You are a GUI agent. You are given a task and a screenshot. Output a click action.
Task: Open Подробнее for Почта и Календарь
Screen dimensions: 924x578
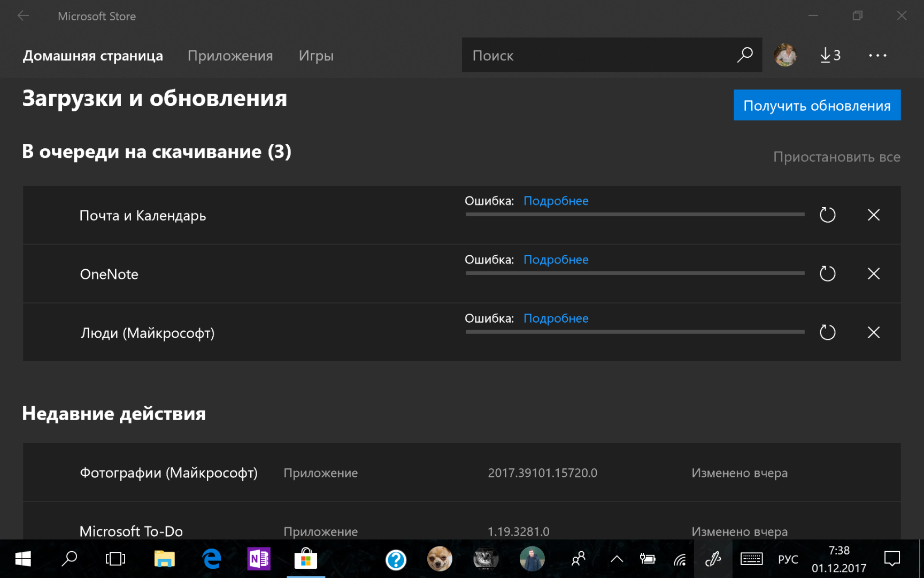556,201
